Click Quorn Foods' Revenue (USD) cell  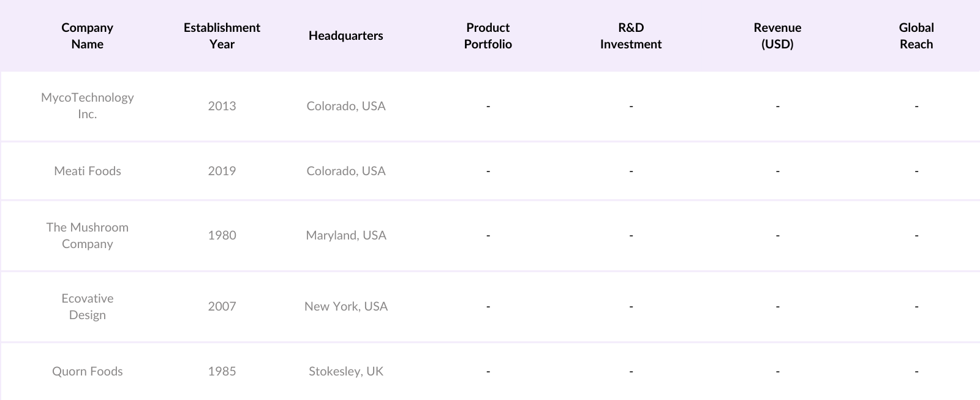click(777, 371)
